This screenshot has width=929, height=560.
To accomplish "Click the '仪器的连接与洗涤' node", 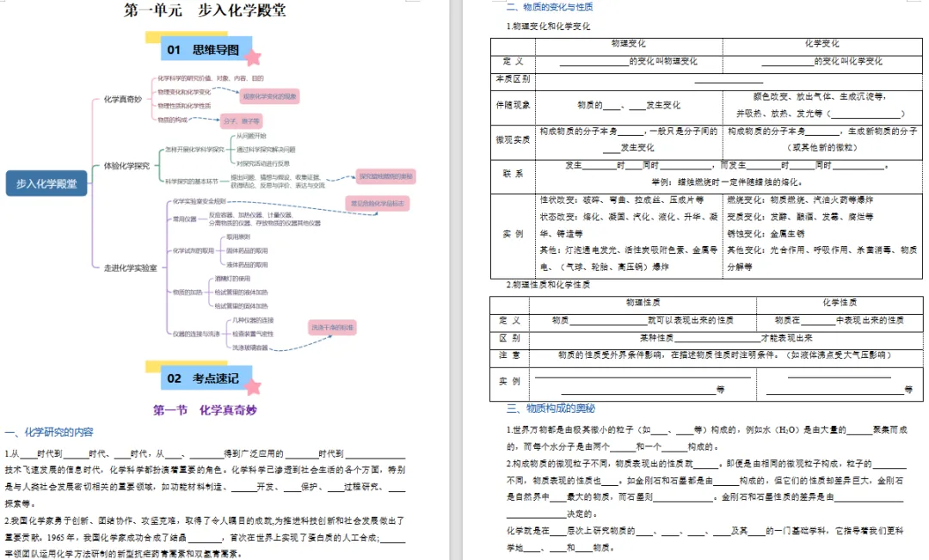I will pyautogui.click(x=196, y=334).
